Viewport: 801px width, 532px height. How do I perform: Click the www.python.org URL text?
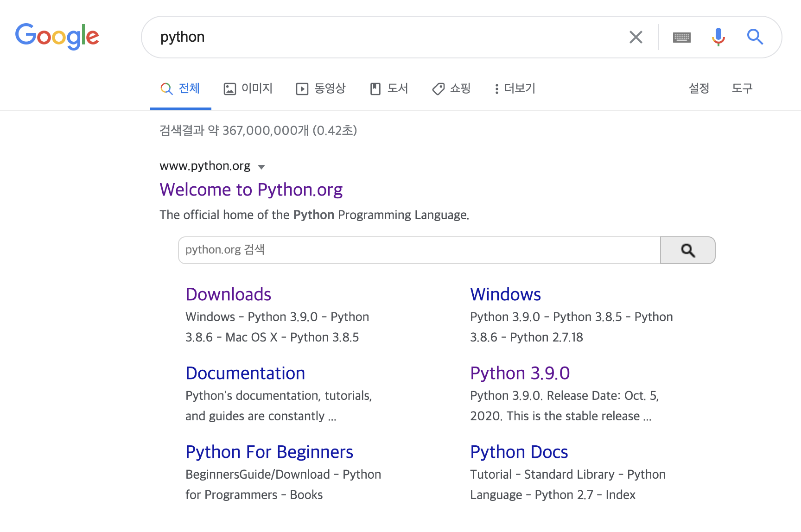[205, 166]
